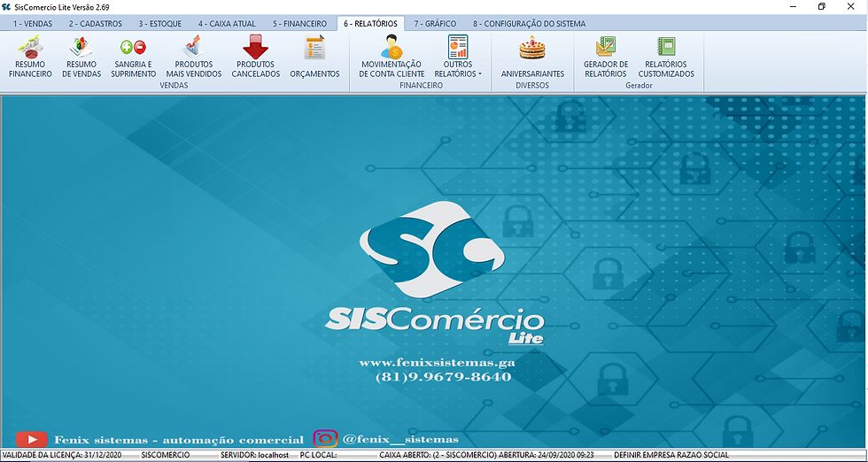This screenshot has width=868, height=462.
Task: Click the 'SISCOMERCIO' status bar entry
Action: 166,455
